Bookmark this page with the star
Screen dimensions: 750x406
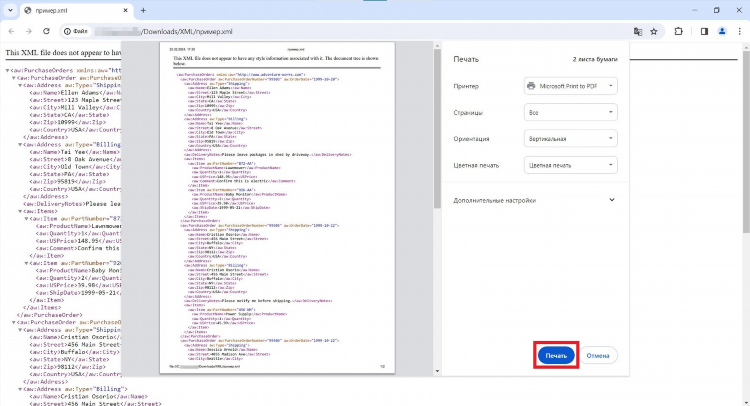654,32
